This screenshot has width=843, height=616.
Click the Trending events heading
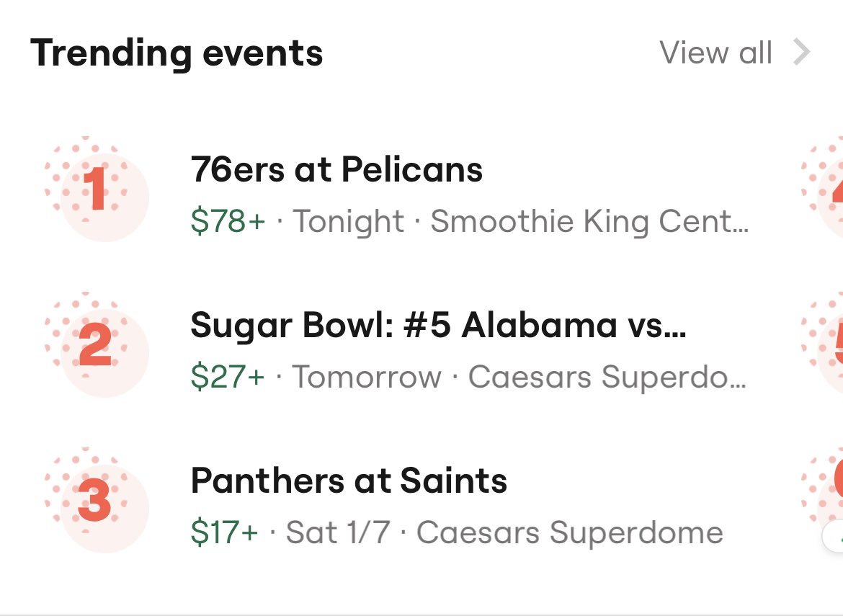pyautogui.click(x=177, y=53)
